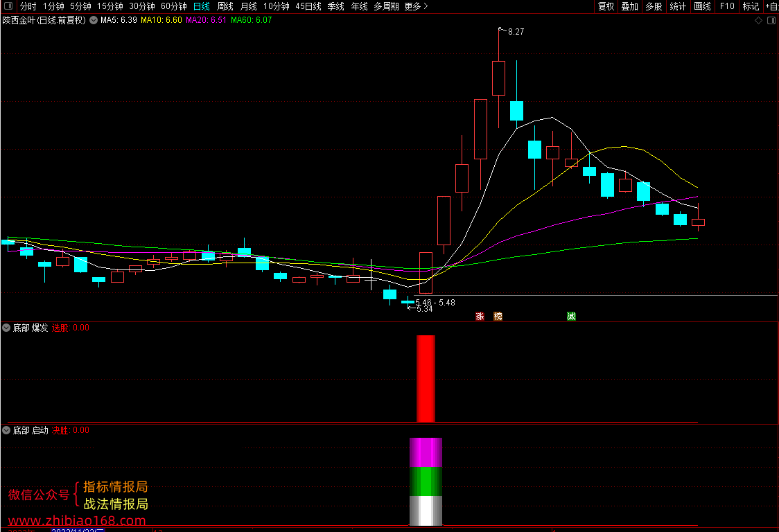Expand the 底部爆发 indicator options
The height and width of the screenshot is (532, 779).
[x=6, y=328]
